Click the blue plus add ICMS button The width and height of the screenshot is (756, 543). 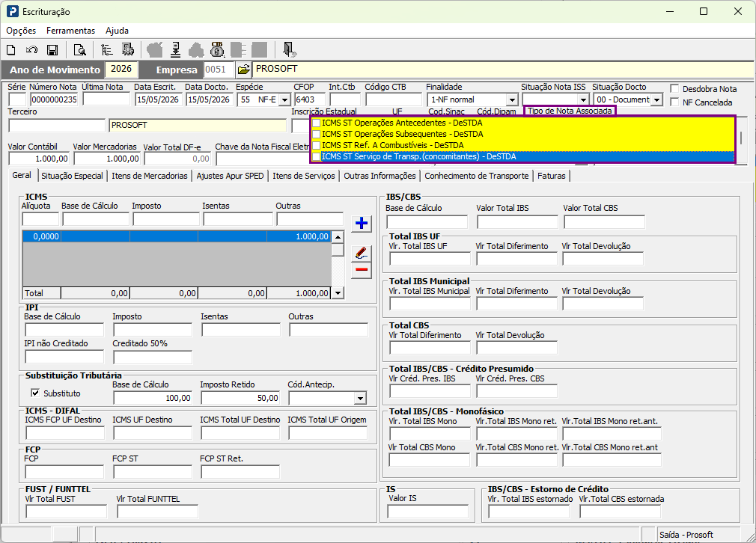(x=361, y=223)
